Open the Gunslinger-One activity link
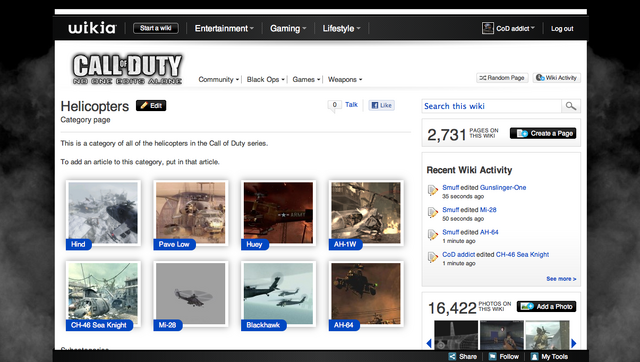This screenshot has height=362, width=640. tap(503, 187)
